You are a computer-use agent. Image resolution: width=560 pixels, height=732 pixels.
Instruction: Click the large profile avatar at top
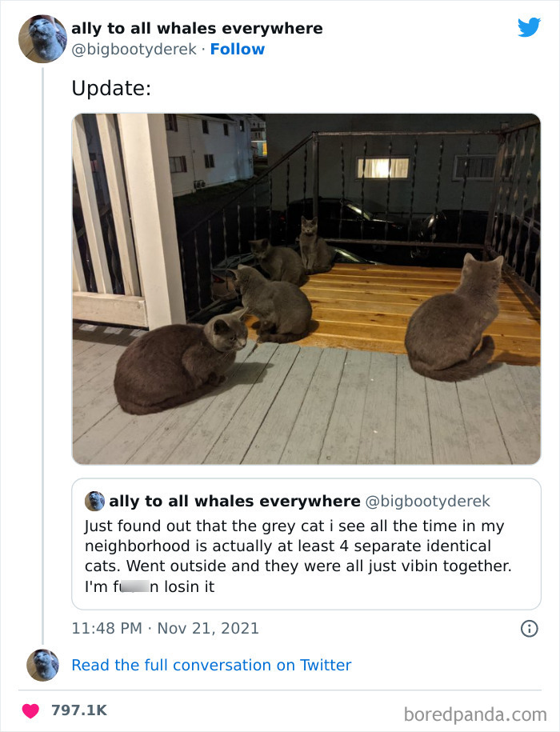click(x=42, y=38)
